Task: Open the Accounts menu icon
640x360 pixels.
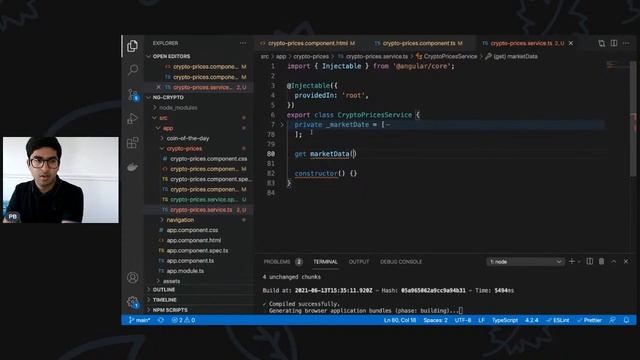Action: (x=133, y=278)
